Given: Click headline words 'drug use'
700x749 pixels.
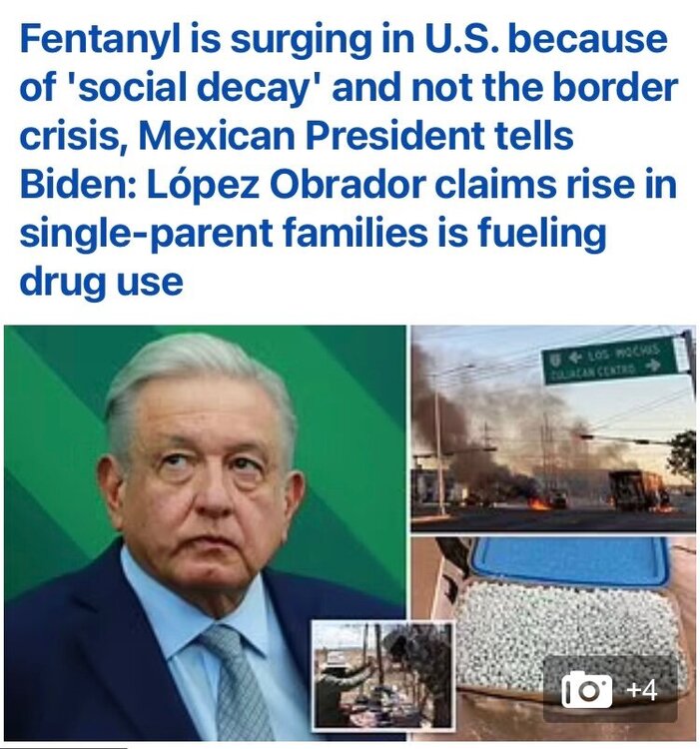Looking at the screenshot, I should [101, 282].
